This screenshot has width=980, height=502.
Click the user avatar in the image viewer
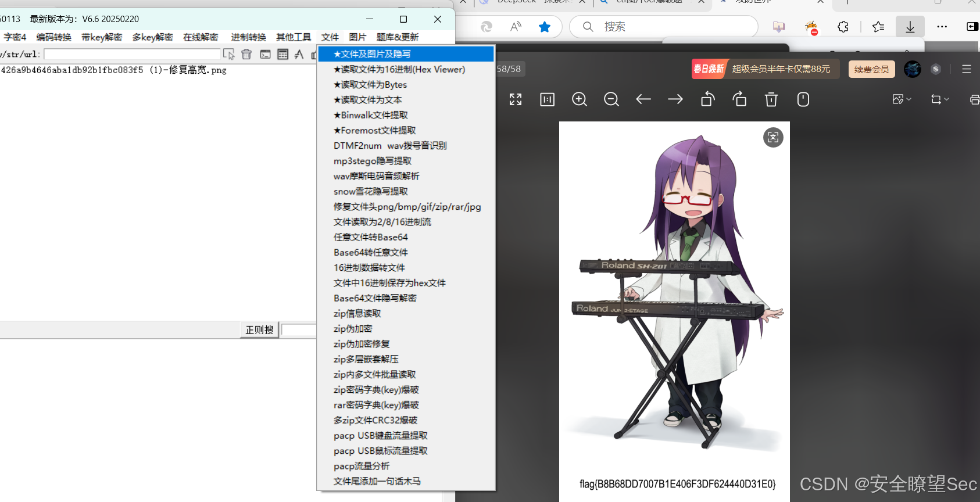(913, 69)
